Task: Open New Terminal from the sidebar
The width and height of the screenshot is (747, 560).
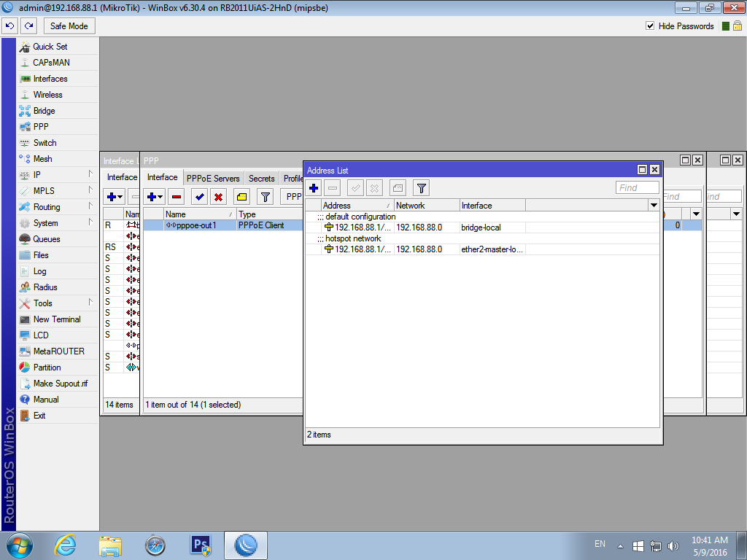Action: point(57,319)
